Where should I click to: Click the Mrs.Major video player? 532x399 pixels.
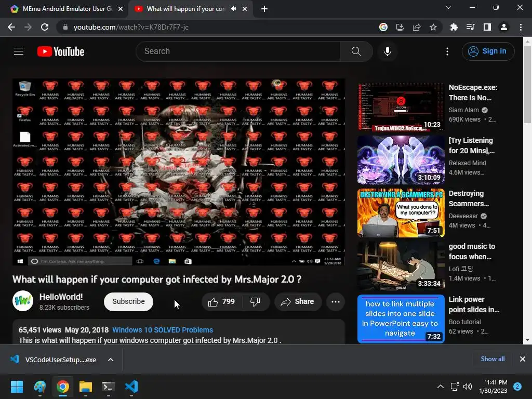click(179, 172)
